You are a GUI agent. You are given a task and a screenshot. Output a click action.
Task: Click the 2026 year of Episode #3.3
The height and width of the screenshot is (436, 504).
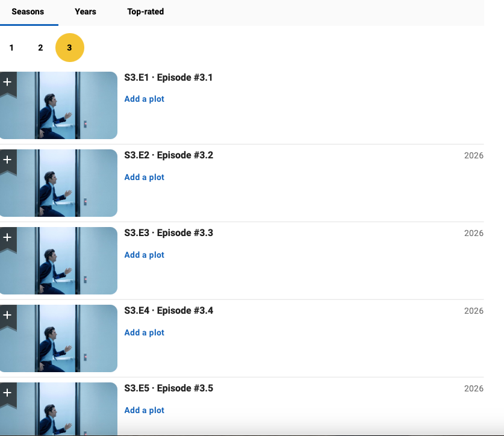[474, 234]
